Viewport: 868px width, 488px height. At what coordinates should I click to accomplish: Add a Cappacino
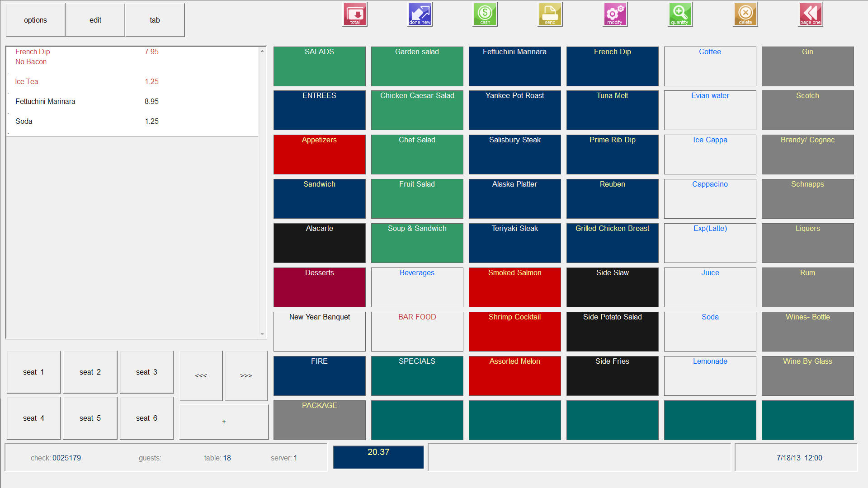click(710, 199)
